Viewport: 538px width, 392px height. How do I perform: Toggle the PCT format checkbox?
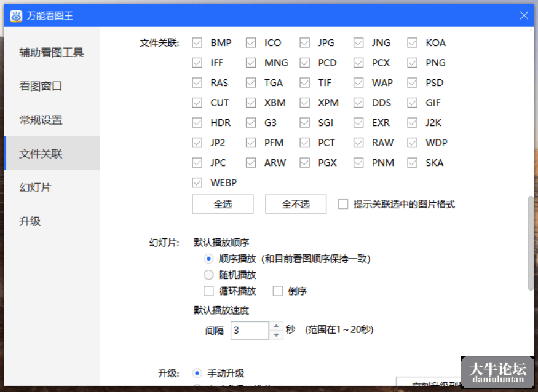tap(305, 143)
